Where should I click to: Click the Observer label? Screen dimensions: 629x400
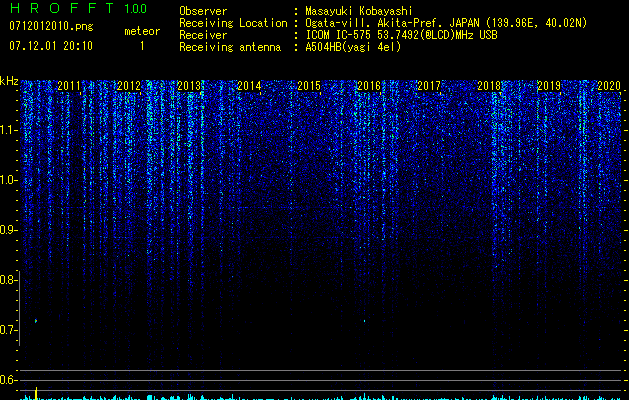coord(203,11)
